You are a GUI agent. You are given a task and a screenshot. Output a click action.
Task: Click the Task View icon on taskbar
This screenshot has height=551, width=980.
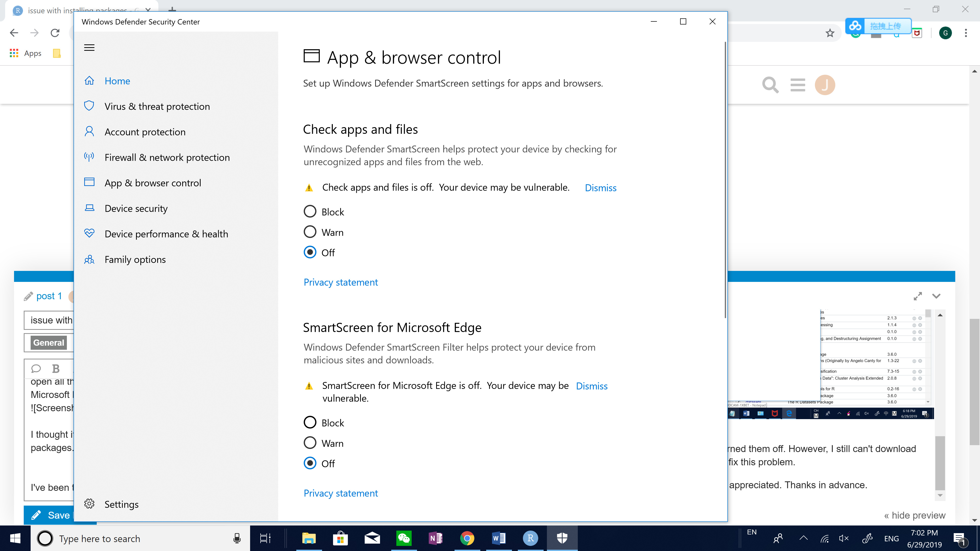click(x=265, y=538)
